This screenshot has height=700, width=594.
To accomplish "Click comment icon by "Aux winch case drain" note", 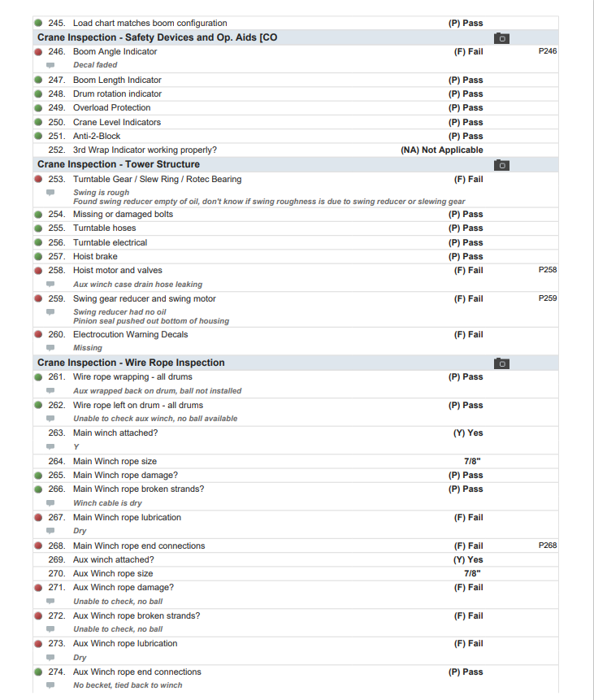I will 50,285.
